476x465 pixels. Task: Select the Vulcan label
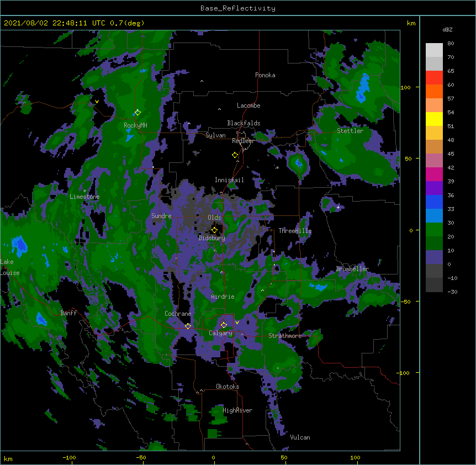pyautogui.click(x=300, y=437)
